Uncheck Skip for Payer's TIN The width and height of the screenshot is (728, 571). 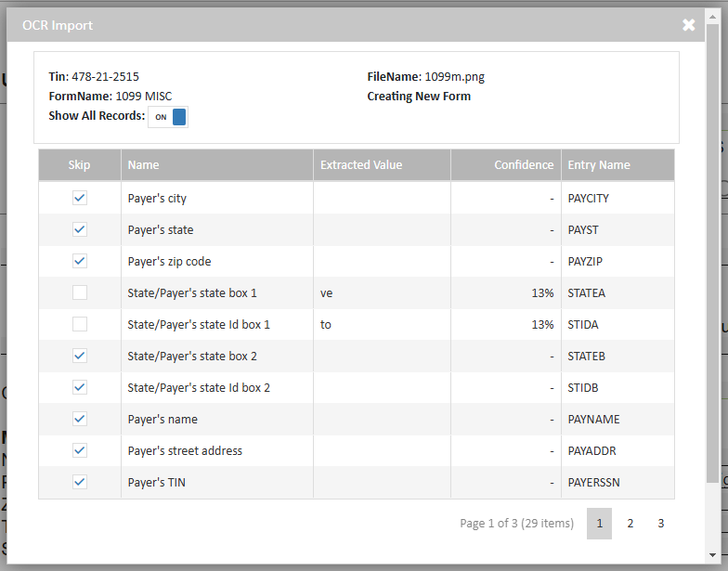coord(80,482)
